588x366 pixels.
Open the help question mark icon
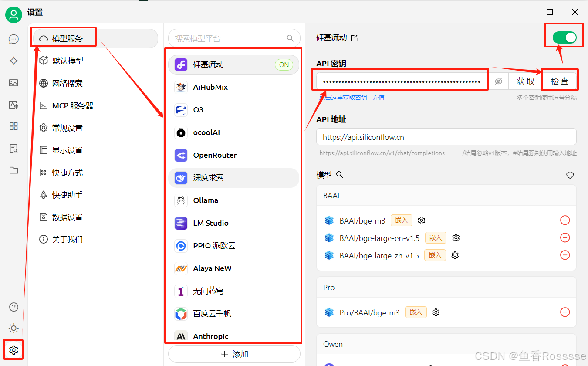(14, 307)
